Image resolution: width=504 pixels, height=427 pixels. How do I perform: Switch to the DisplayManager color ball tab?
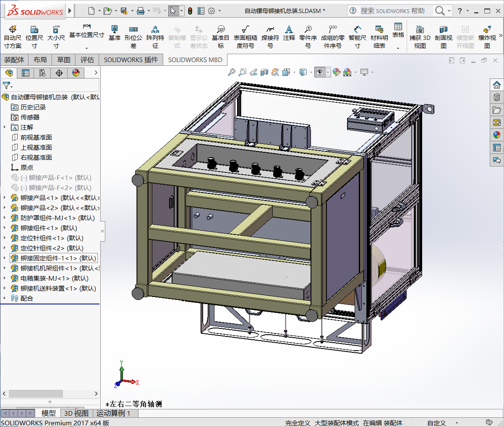click(x=76, y=73)
